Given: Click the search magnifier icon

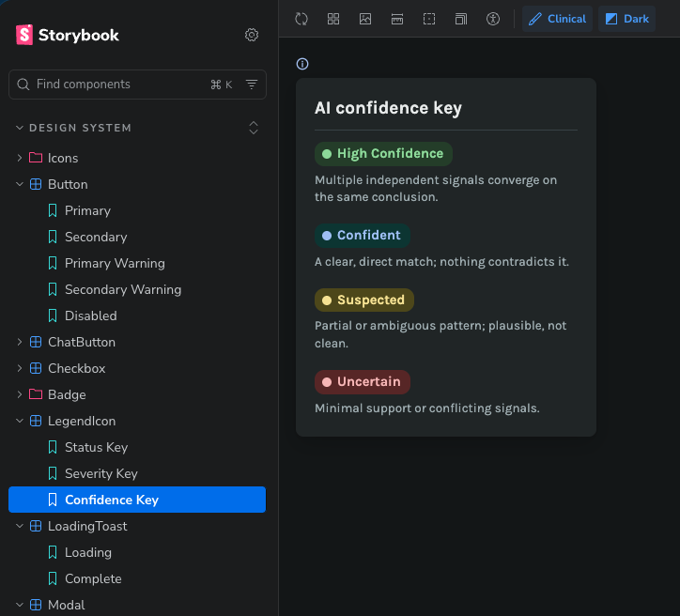Looking at the screenshot, I should click(23, 85).
